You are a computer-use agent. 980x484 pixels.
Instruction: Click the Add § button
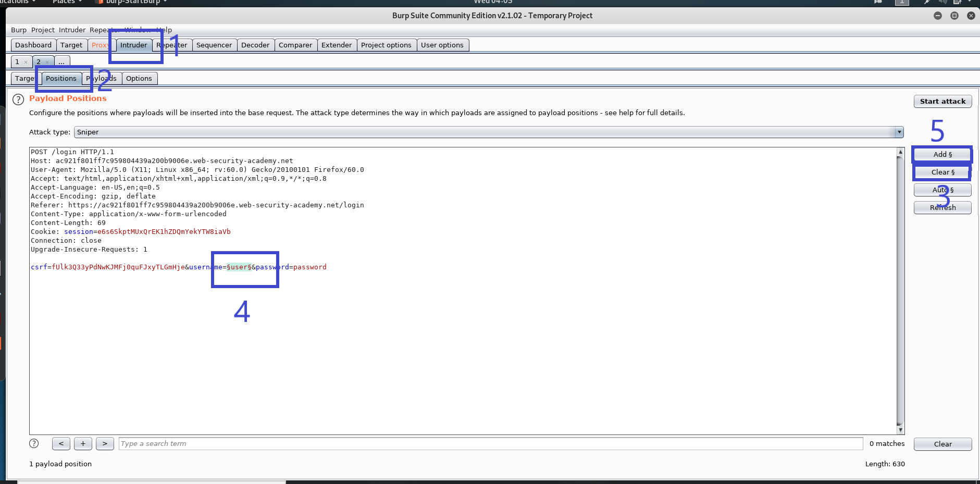pos(942,155)
